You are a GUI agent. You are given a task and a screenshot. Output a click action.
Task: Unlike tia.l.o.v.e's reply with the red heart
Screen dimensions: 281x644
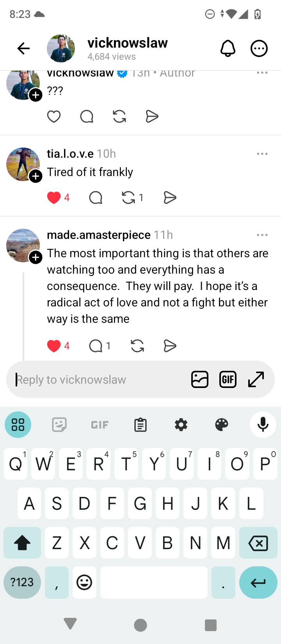[54, 198]
